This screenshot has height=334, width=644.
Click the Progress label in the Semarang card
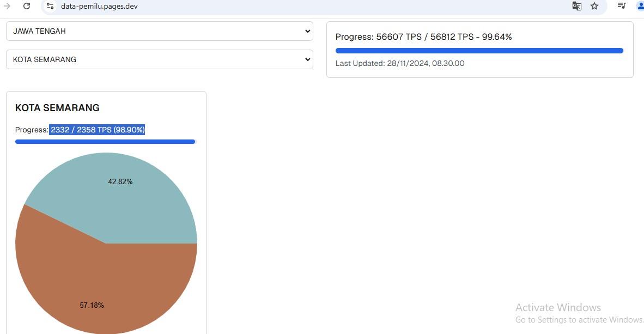click(32, 130)
